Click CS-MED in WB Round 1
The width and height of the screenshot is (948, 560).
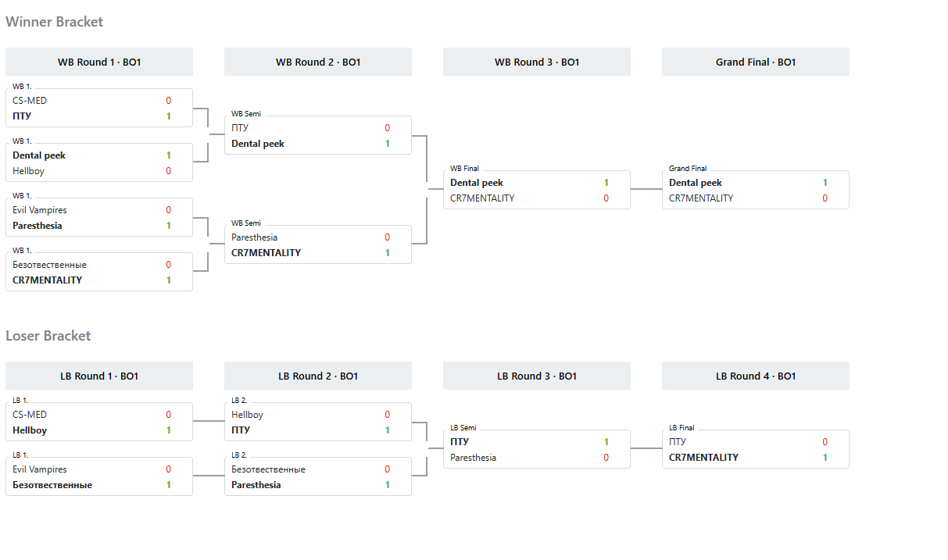click(x=30, y=101)
